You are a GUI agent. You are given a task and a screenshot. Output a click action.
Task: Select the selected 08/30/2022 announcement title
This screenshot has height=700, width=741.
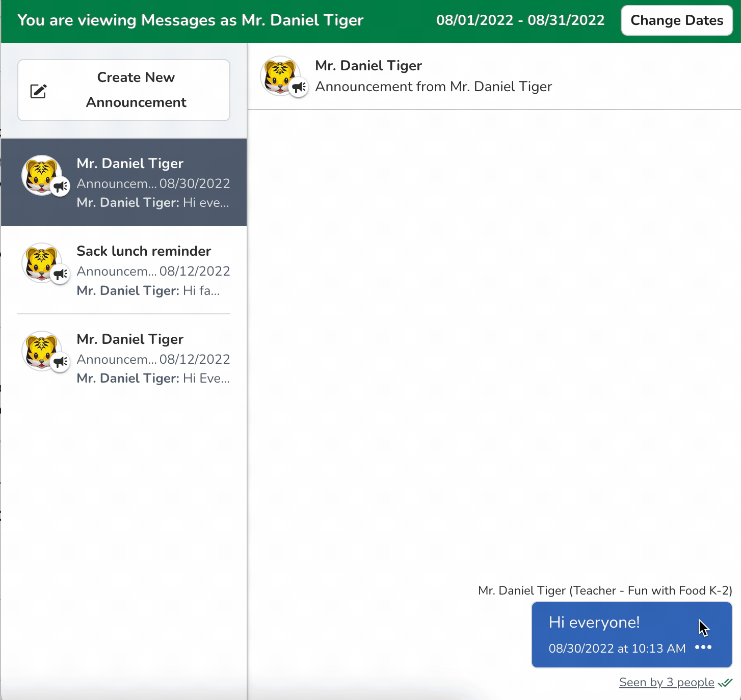(130, 164)
